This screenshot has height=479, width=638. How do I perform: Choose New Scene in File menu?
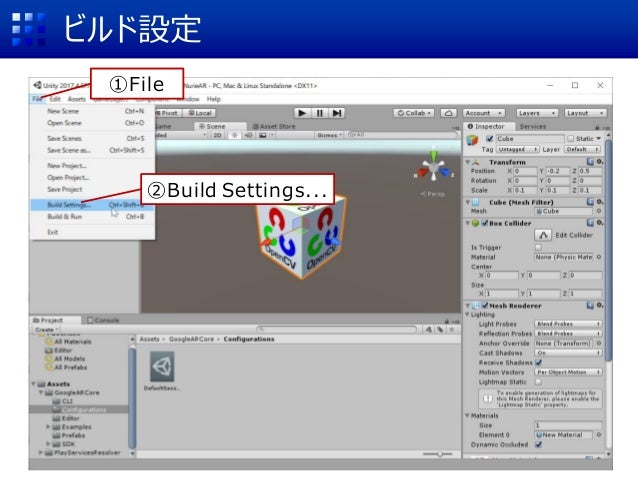pos(93,111)
